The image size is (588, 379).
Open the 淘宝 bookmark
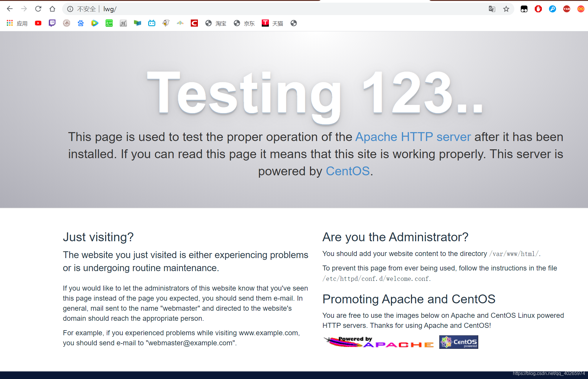(216, 23)
